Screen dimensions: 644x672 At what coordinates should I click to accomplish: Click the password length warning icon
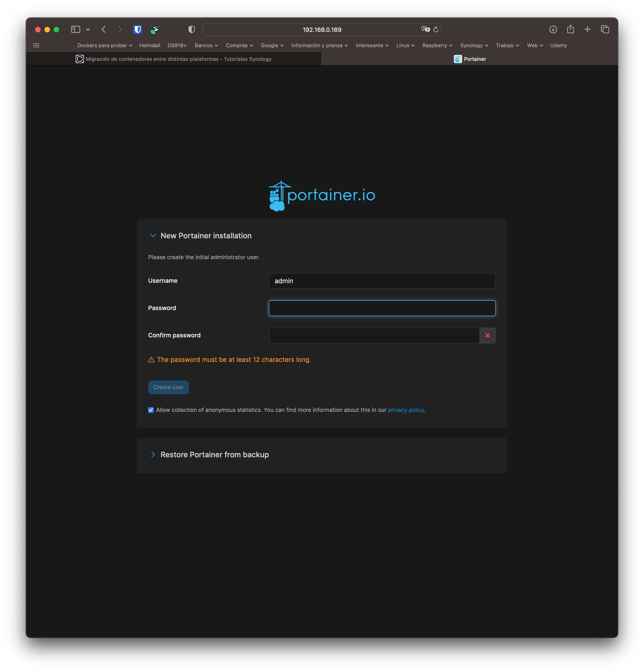tap(151, 360)
